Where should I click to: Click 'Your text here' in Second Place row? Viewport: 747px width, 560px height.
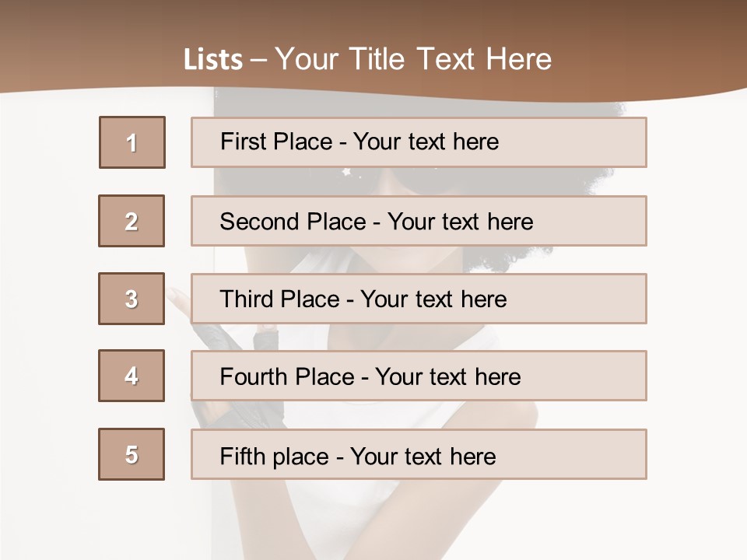point(460,222)
